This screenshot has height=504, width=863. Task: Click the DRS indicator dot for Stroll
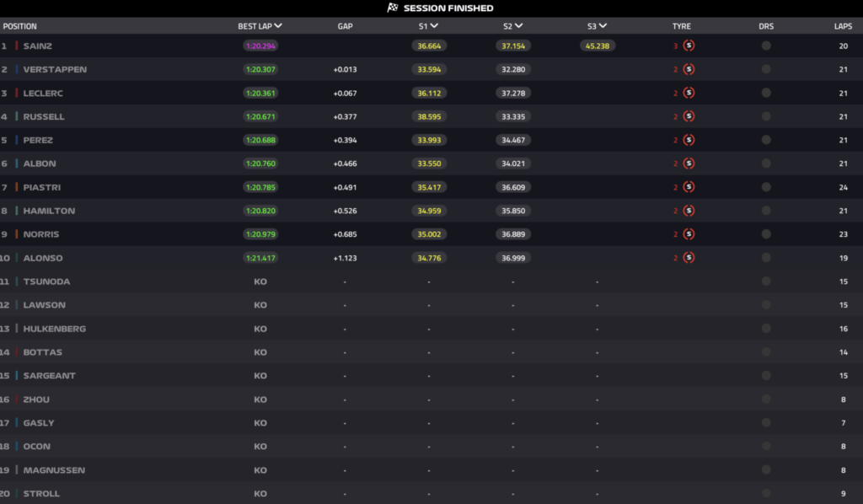[x=766, y=494]
